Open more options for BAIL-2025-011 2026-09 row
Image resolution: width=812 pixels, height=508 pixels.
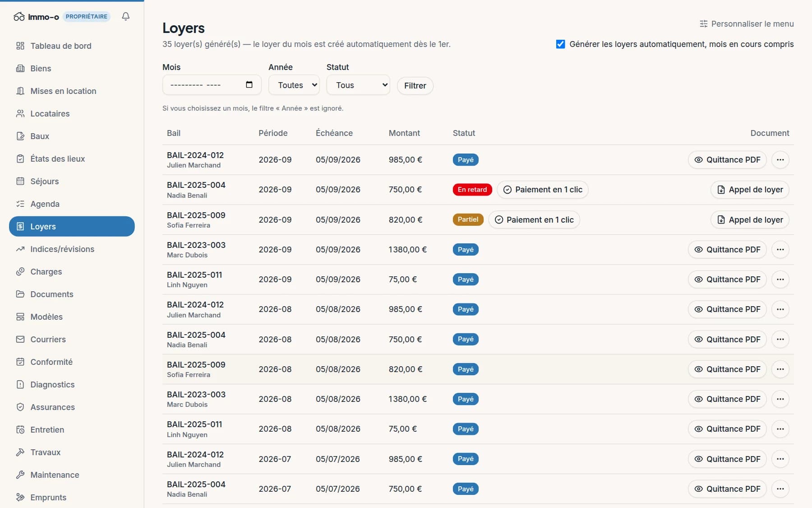pyautogui.click(x=780, y=280)
